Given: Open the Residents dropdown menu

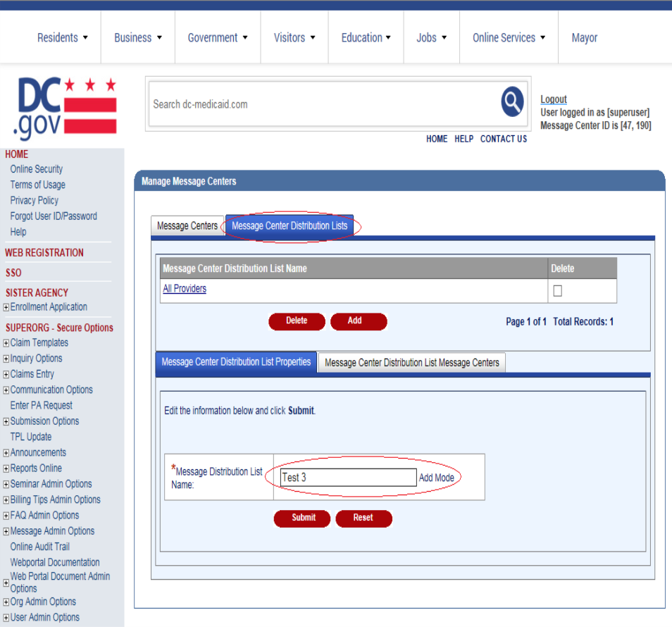Looking at the screenshot, I should (x=63, y=38).
